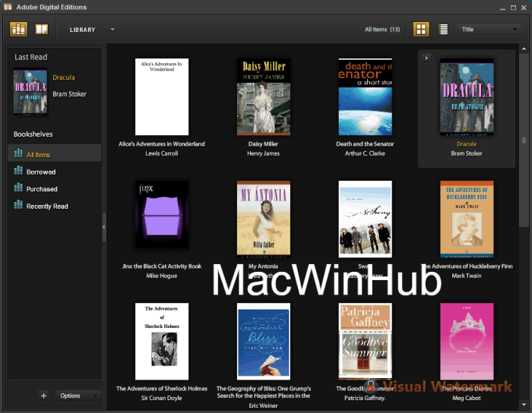Screen dimensions: 532x413
Task: Click Purchased bookshelf icon
Action: click(x=18, y=188)
